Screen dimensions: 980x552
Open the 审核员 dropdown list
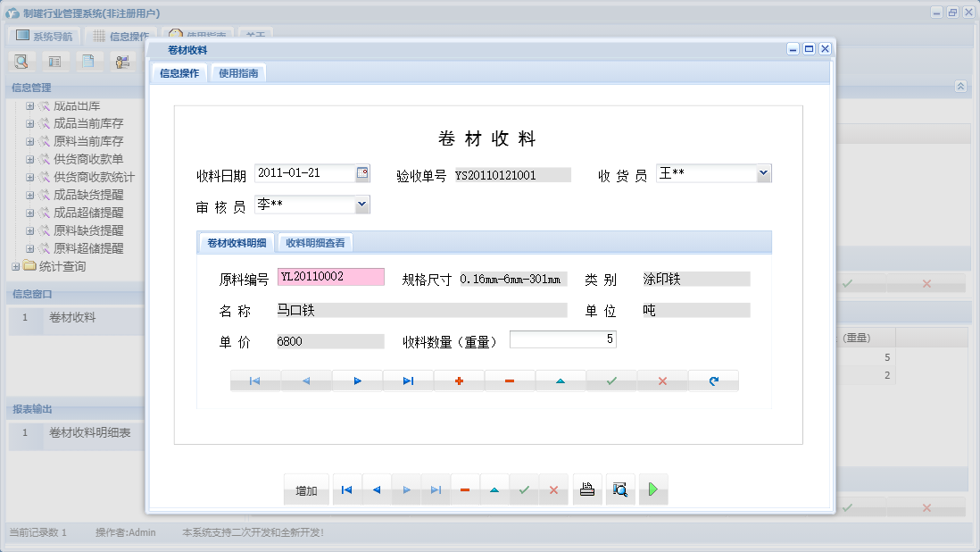click(361, 204)
